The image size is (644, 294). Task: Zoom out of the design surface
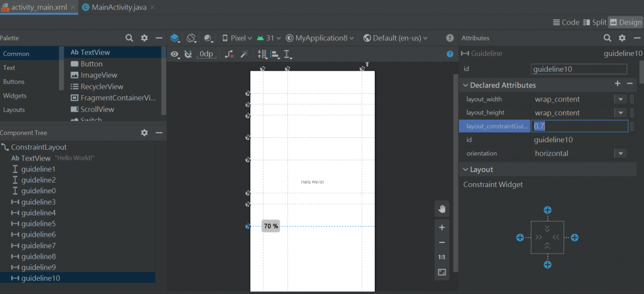(x=442, y=242)
